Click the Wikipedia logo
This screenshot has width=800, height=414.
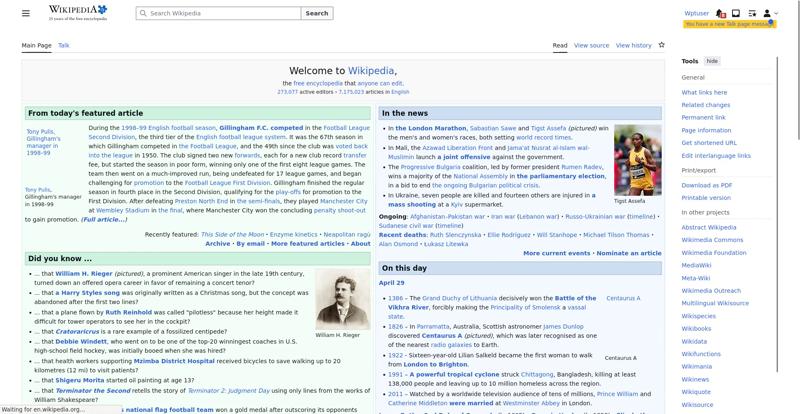[x=77, y=13]
